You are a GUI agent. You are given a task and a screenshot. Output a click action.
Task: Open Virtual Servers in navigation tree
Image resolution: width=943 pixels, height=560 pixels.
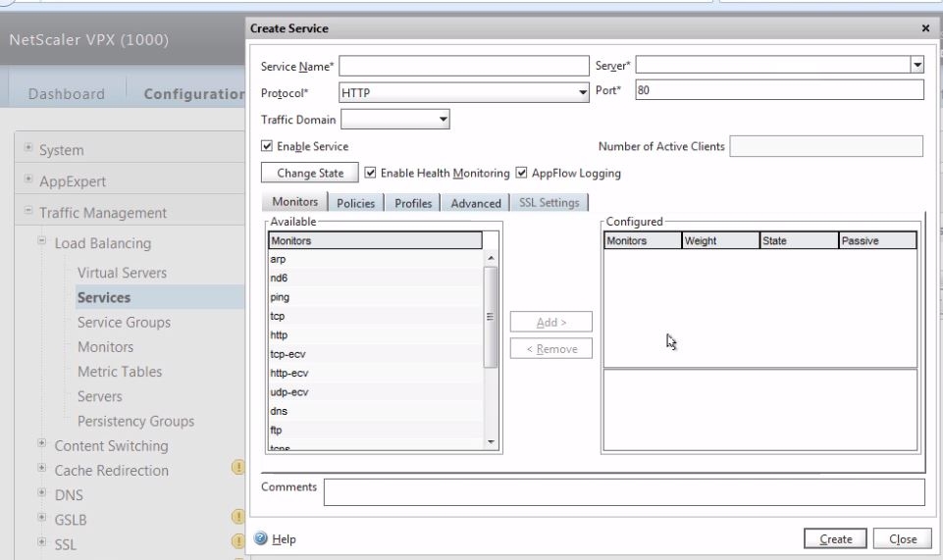[x=122, y=273]
